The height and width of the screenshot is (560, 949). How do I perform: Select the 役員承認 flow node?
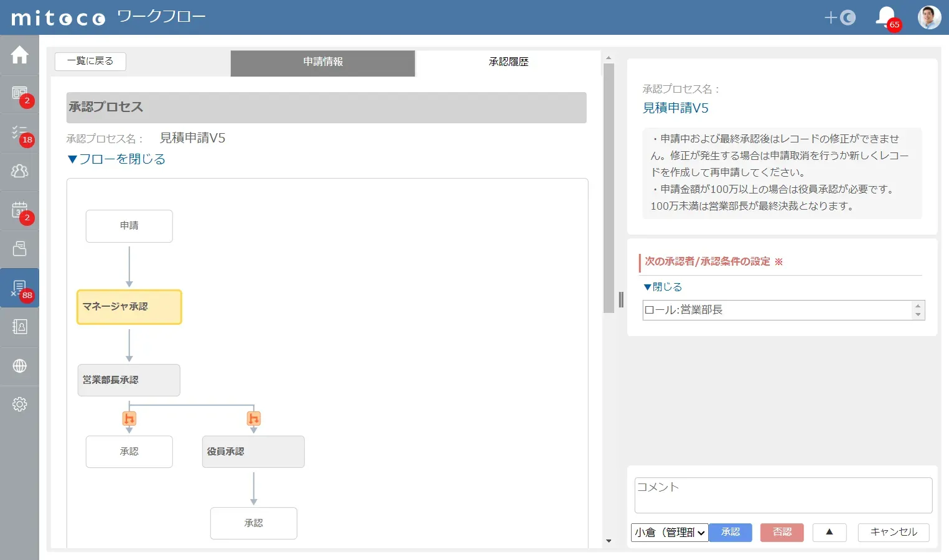click(x=253, y=452)
